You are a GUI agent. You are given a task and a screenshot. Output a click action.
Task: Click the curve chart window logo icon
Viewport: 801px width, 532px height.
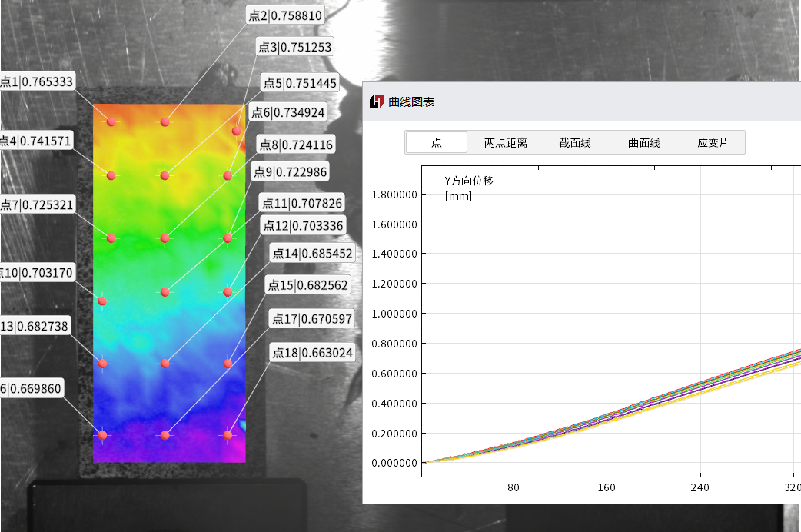[376, 101]
